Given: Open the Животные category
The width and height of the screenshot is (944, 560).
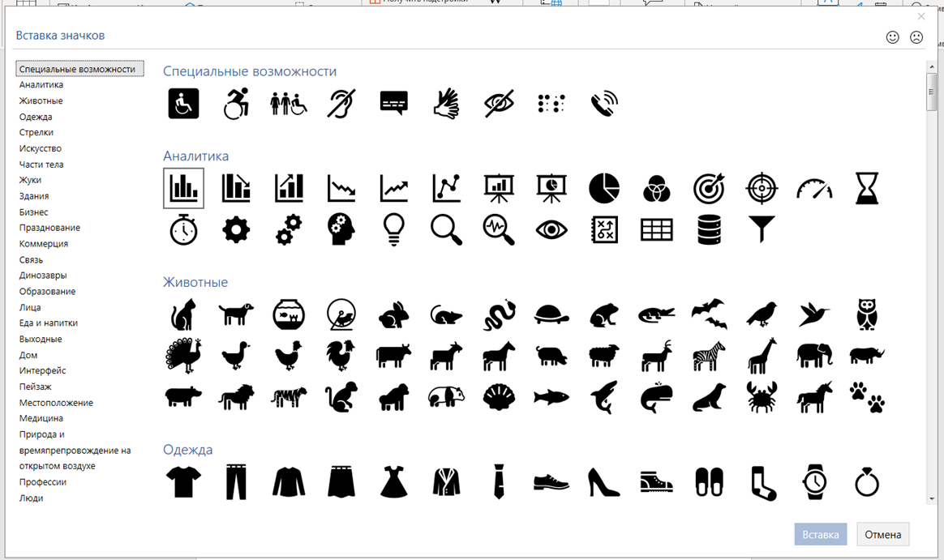Looking at the screenshot, I should [x=41, y=100].
